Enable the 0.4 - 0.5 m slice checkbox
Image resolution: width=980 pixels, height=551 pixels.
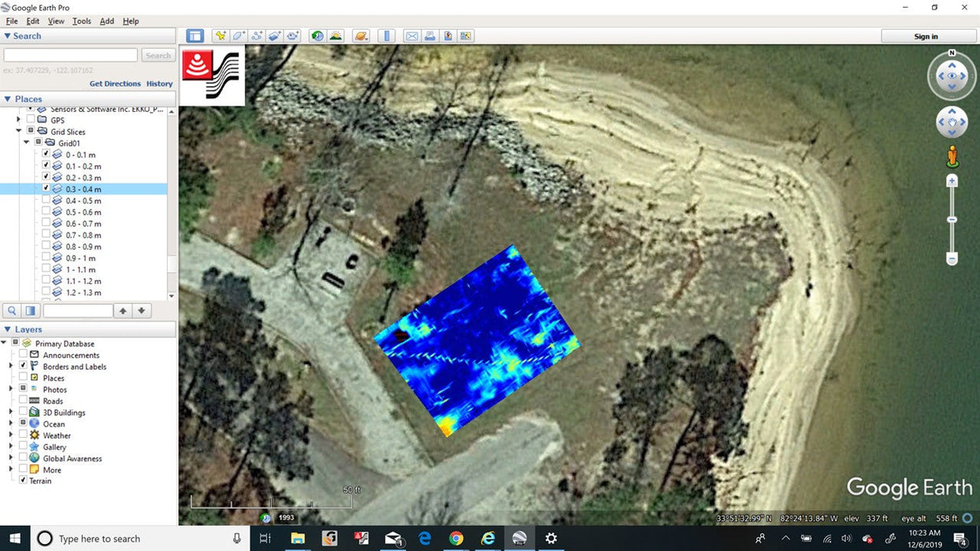point(46,201)
